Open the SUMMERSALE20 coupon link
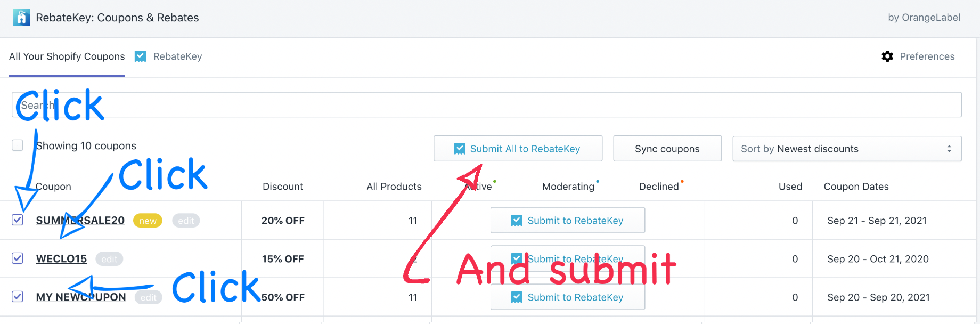This screenshot has height=324, width=980. pos(80,221)
